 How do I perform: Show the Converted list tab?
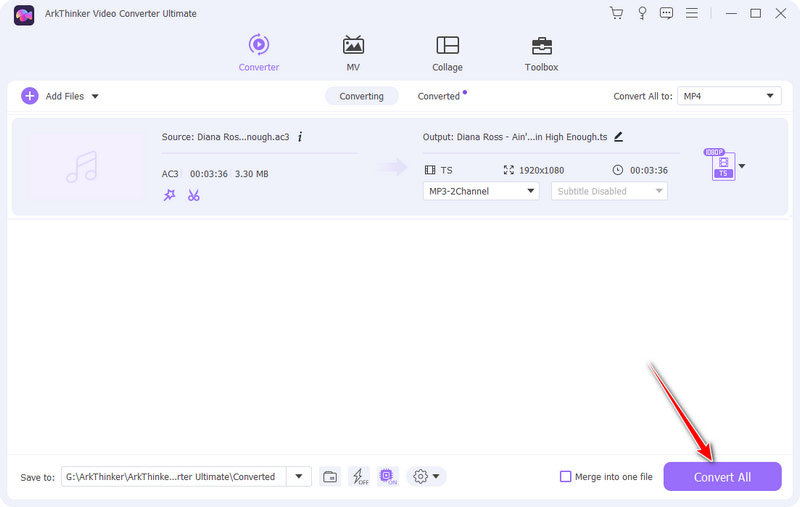pyautogui.click(x=439, y=96)
